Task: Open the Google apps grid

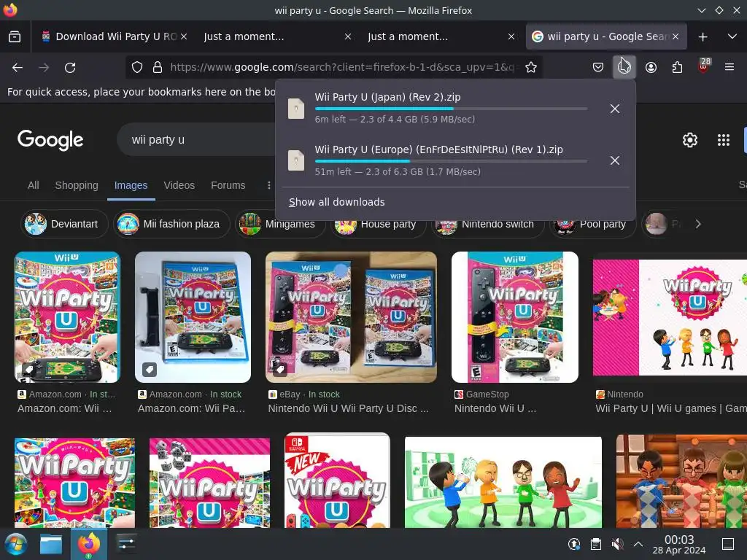Action: (x=723, y=140)
